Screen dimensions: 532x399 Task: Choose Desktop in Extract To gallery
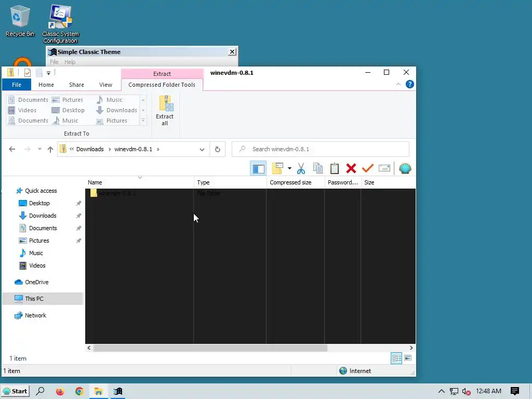[68, 110]
